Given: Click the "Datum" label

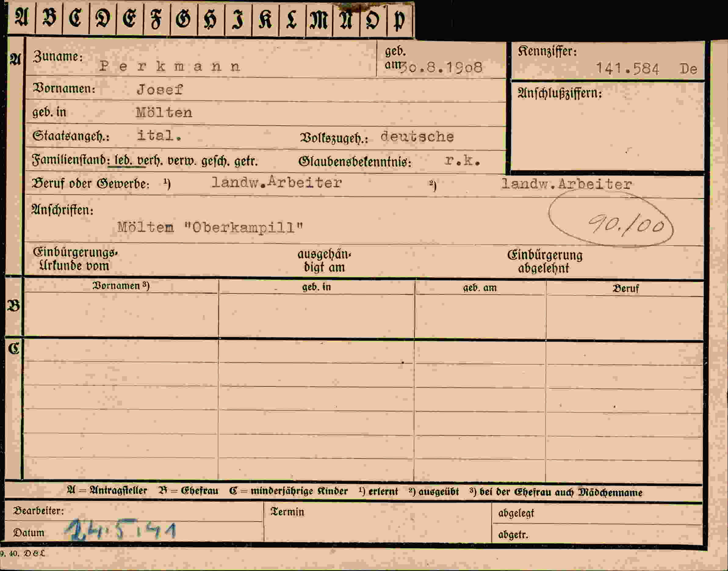Looking at the screenshot, I should point(29,533).
